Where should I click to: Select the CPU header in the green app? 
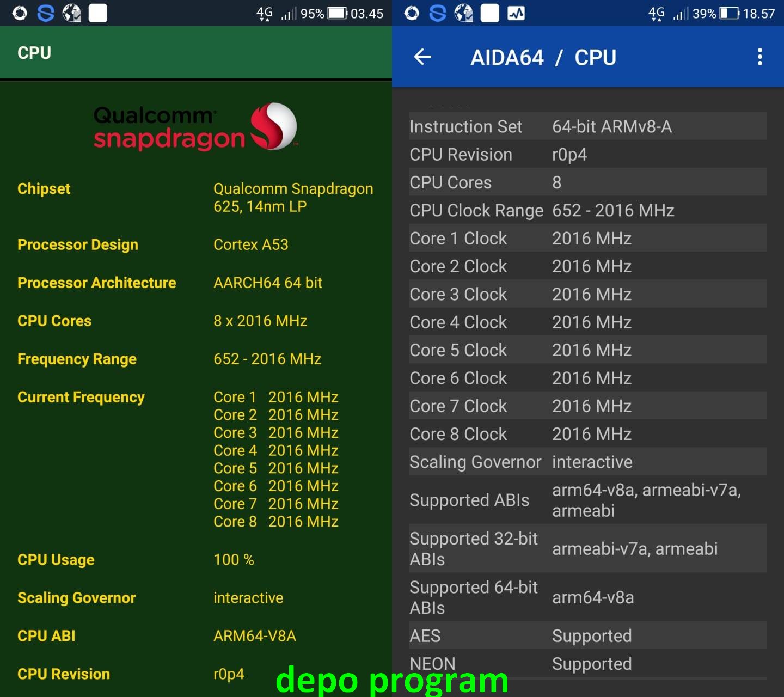(x=34, y=53)
